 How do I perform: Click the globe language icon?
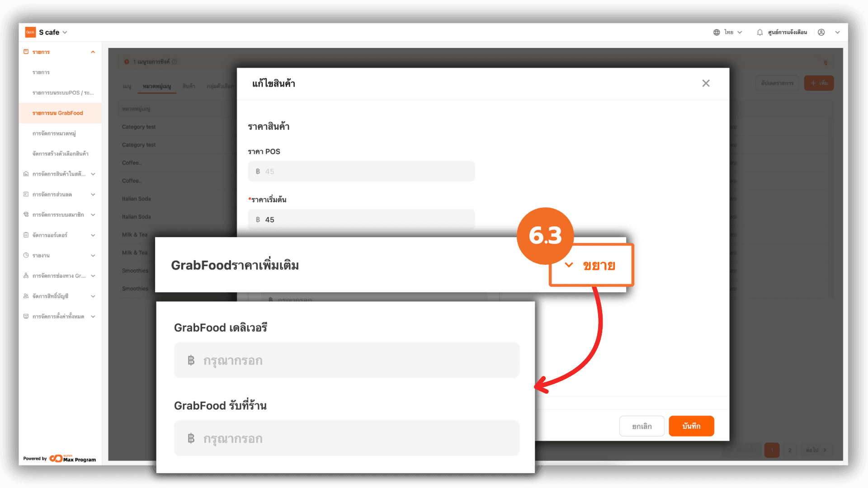click(717, 32)
